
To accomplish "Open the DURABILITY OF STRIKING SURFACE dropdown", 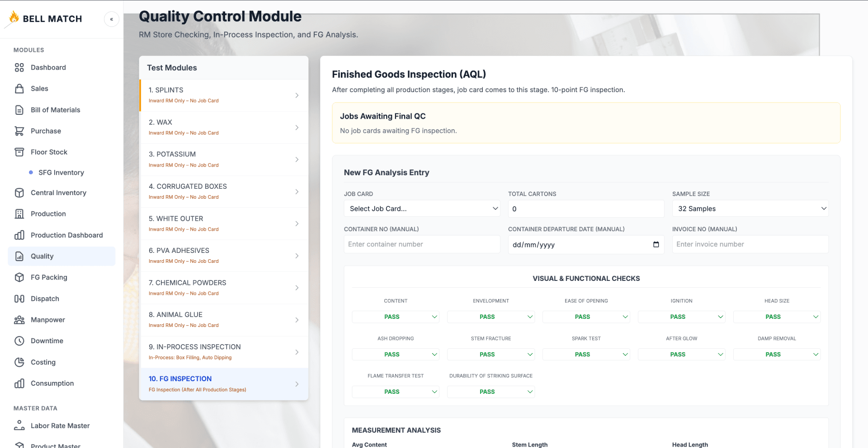I will pyautogui.click(x=491, y=392).
